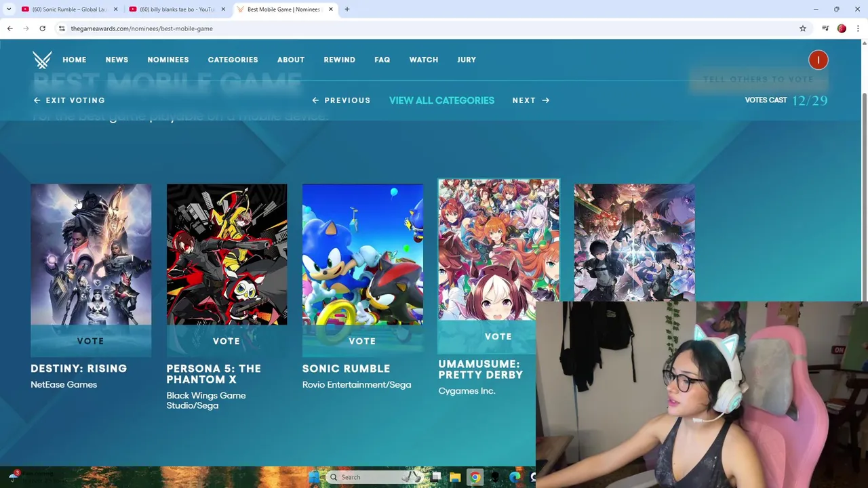Vote for Destiny: Rising

pyautogui.click(x=91, y=341)
